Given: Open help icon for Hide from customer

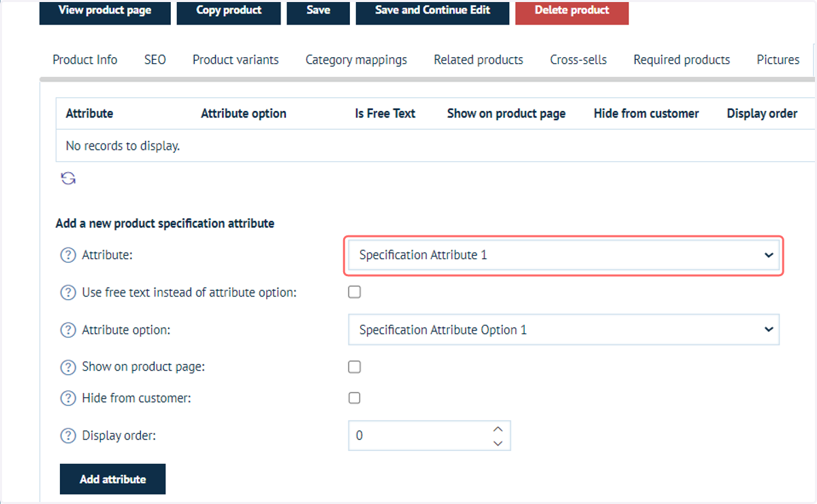Looking at the screenshot, I should [68, 399].
